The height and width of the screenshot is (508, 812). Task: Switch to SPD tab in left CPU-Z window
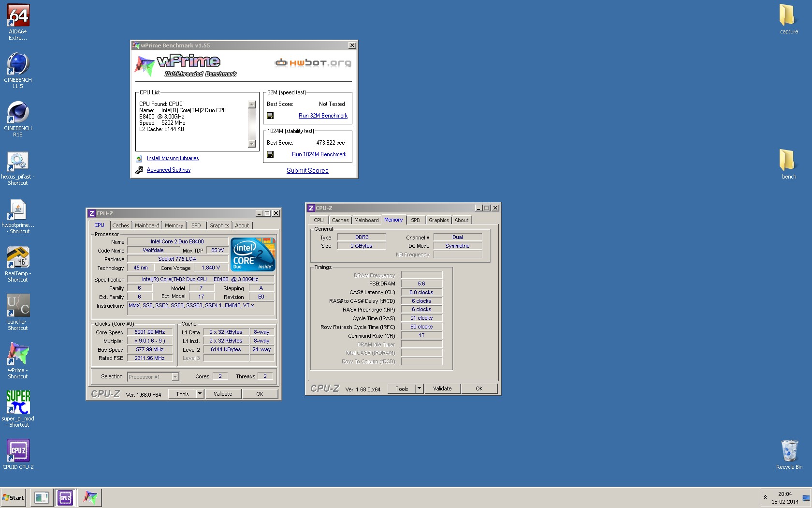click(196, 225)
